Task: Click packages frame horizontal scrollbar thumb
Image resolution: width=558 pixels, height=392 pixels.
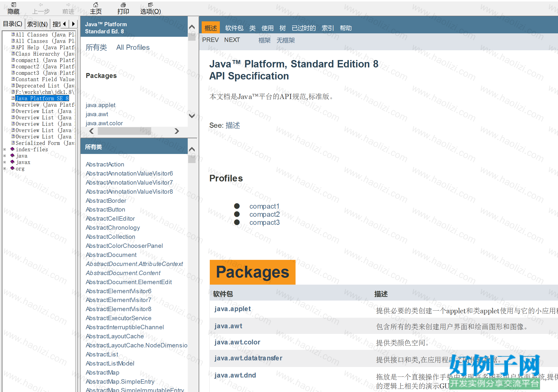Action: tap(124, 131)
